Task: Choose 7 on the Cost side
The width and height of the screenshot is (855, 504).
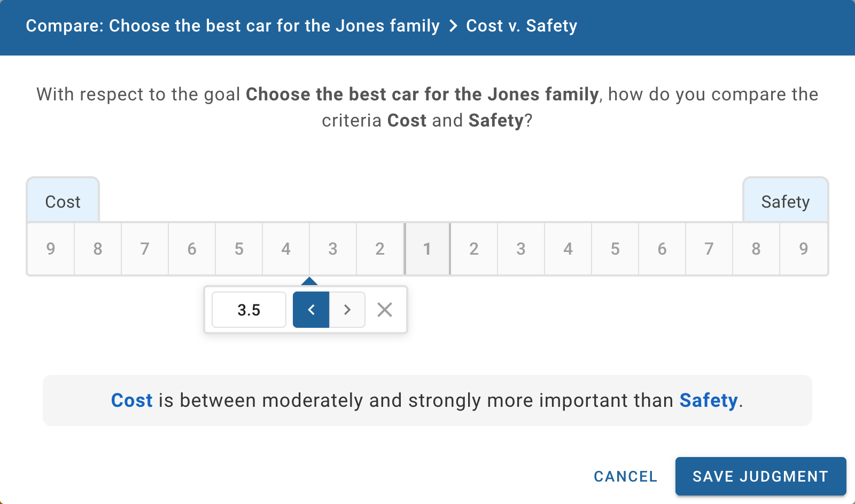Action: (145, 249)
